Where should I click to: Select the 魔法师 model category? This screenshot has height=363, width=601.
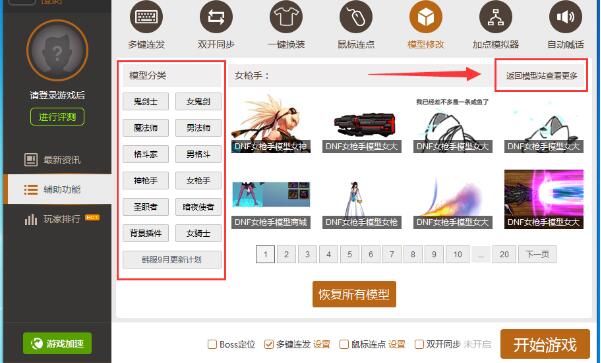[x=146, y=128]
